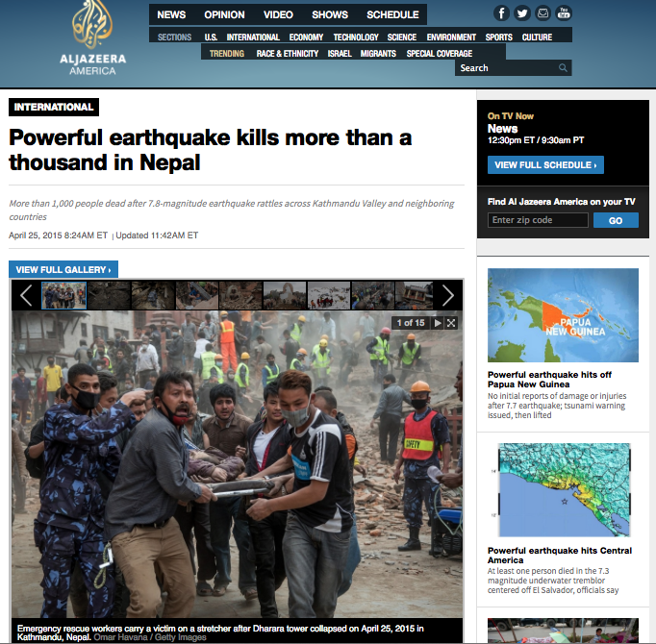656x644 pixels.
Task: Go to previous gallery thumbnails with left arrow
Action: [x=26, y=296]
